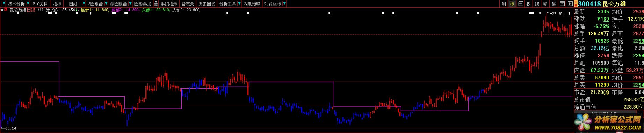Click the window-with-up-arrow icon

[x=562, y=4]
